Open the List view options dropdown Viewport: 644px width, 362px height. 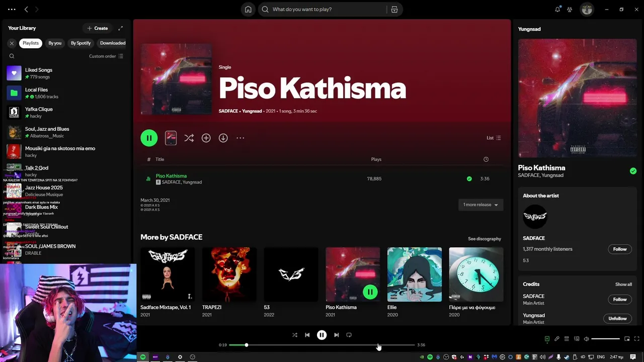[x=494, y=138]
